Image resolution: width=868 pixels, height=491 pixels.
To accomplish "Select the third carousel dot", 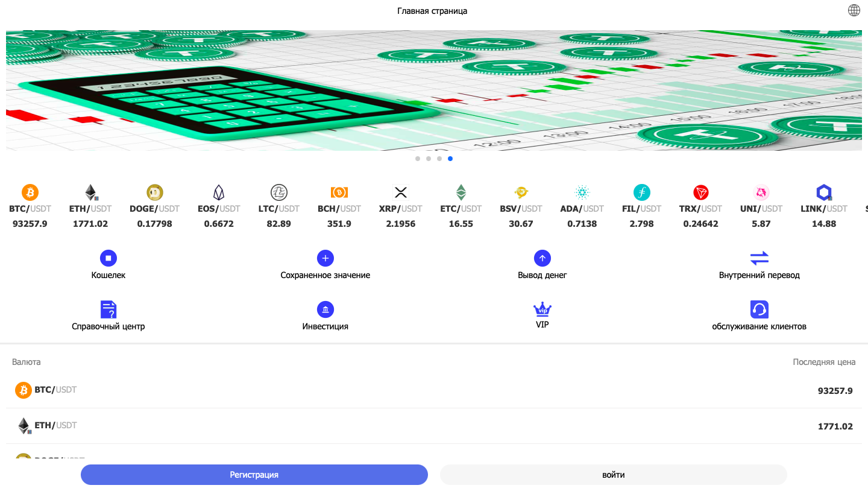I will (439, 159).
